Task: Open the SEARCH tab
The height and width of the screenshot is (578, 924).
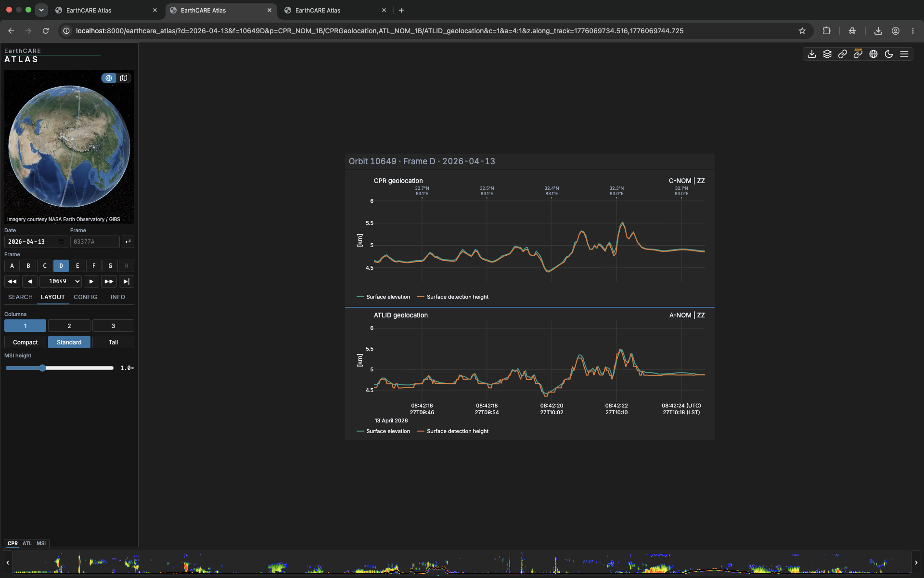Action: [x=20, y=297]
